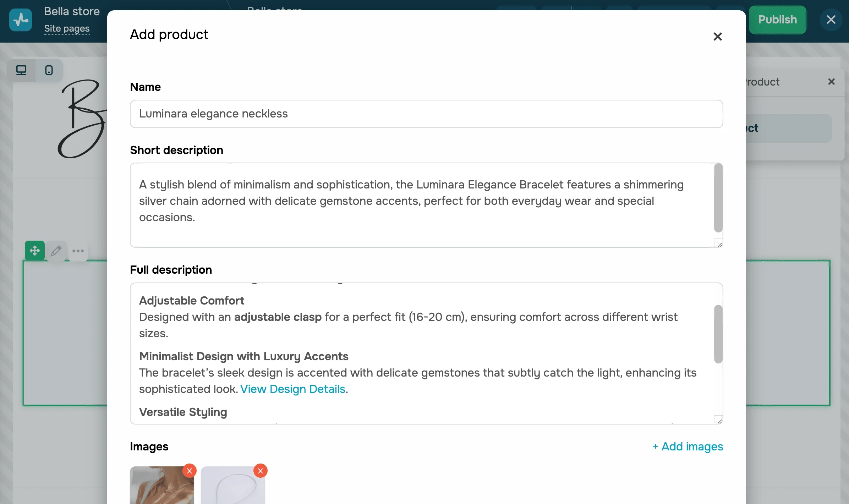Remove the first product image
The width and height of the screenshot is (849, 504).
(190, 471)
